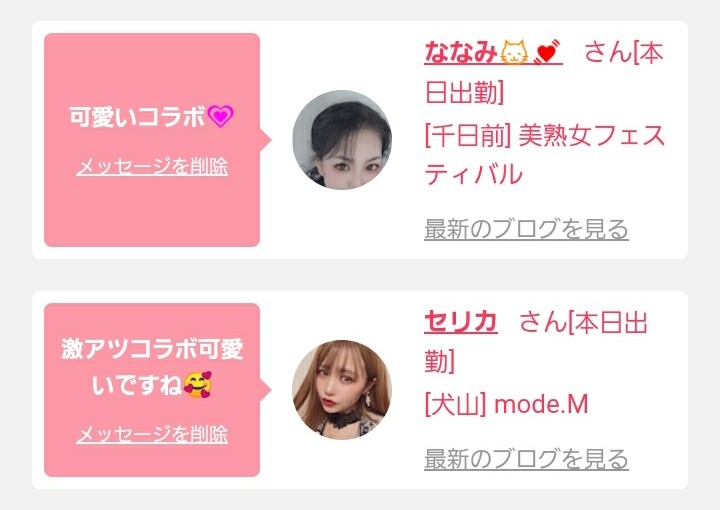Delete the 可愛いコラボ message via メッセージを削除
Image resolution: width=720 pixels, height=510 pixels.
click(x=152, y=166)
